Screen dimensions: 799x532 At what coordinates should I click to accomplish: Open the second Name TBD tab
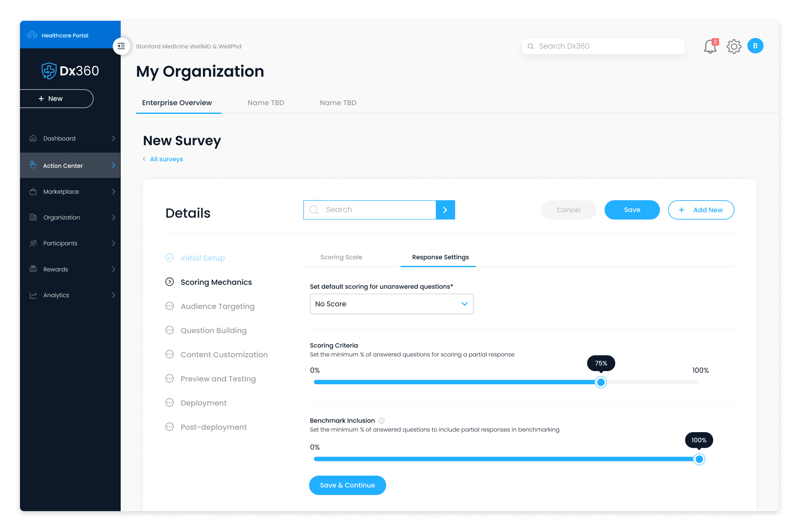pyautogui.click(x=338, y=103)
